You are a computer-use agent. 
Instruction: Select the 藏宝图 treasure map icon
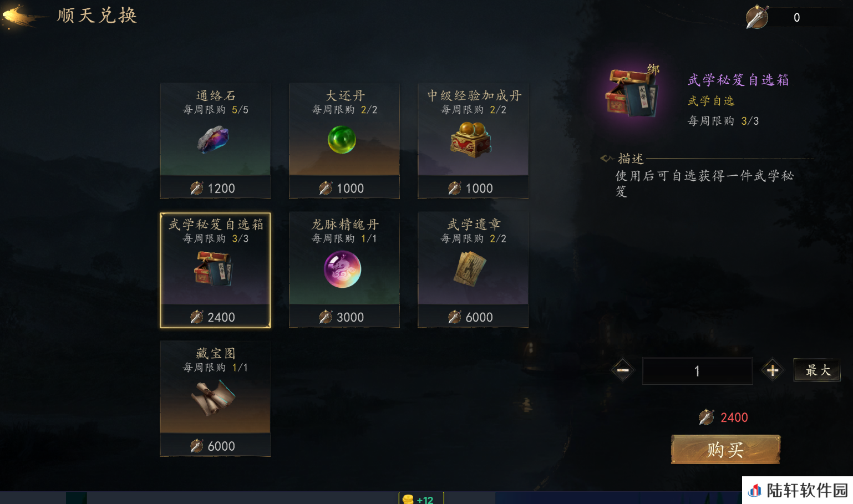214,398
